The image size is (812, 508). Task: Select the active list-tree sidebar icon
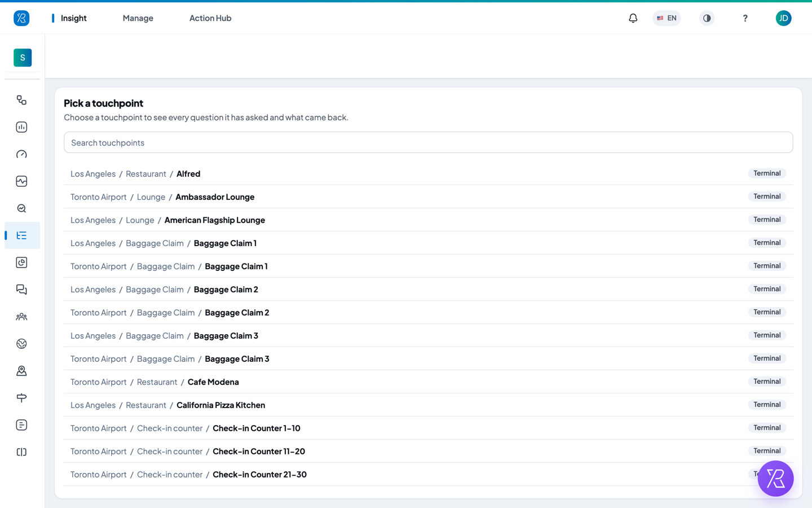tap(21, 235)
